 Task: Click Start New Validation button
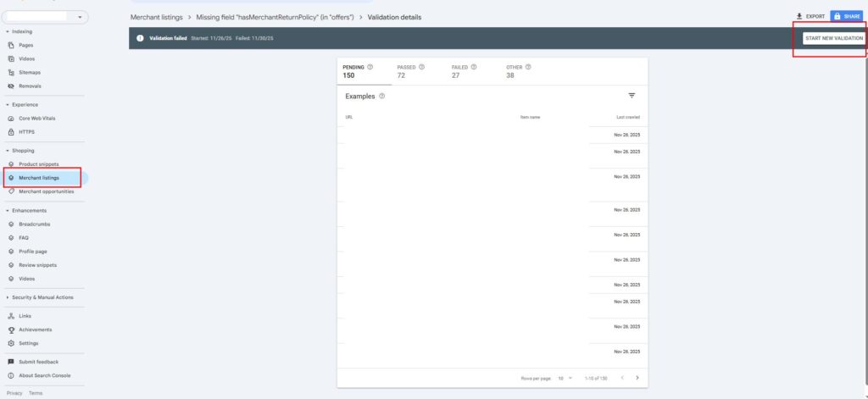834,38
